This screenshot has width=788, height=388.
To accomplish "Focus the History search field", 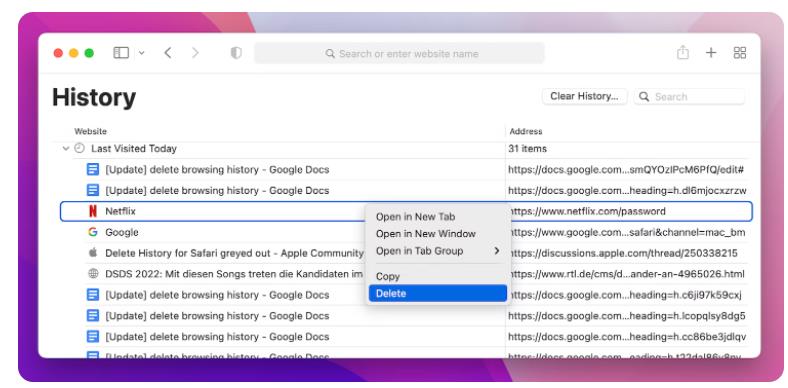I will 690,96.
